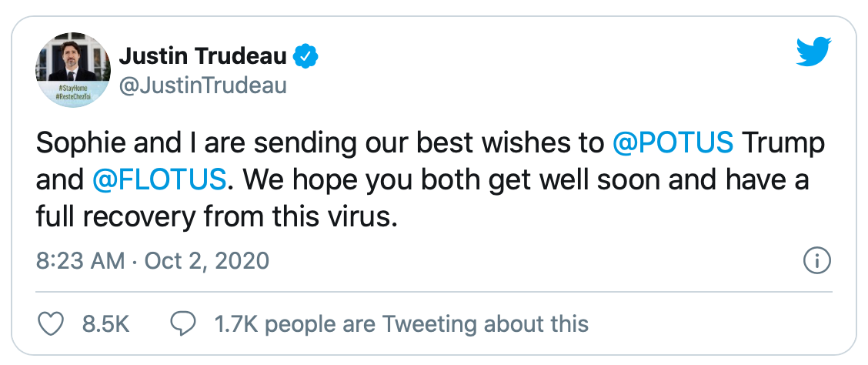
Task: Click the 8.5K likes count
Action: (x=105, y=324)
